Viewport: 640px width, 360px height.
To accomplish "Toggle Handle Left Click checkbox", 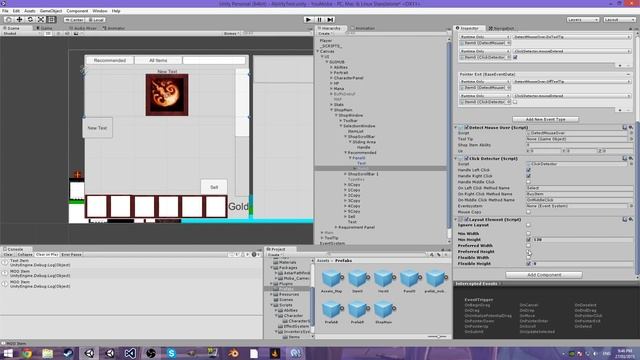I will 529,170.
